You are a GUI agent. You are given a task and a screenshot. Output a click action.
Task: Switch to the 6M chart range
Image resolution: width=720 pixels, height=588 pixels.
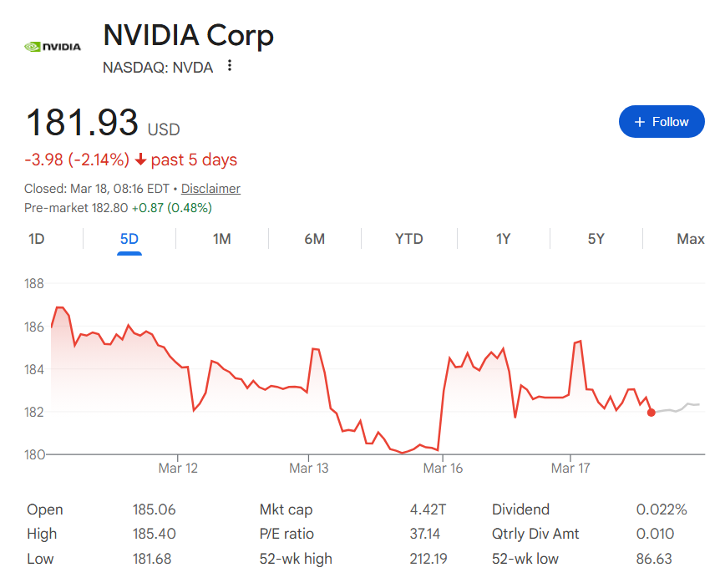point(314,239)
